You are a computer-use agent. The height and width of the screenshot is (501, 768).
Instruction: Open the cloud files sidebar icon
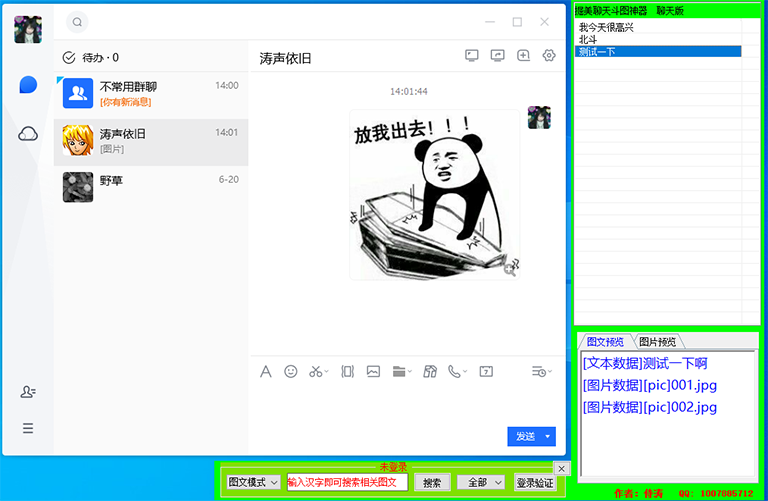[x=28, y=133]
